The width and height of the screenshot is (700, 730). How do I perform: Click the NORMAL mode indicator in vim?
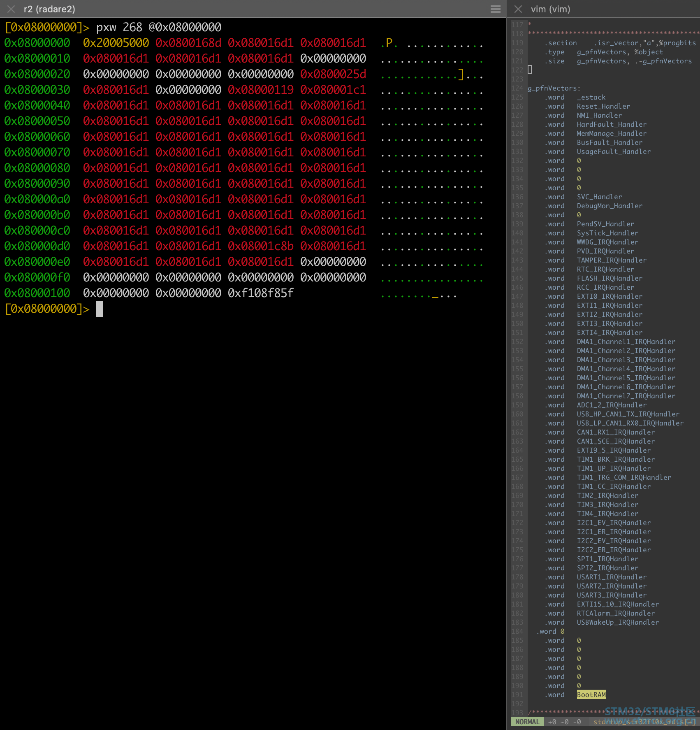(x=527, y=722)
